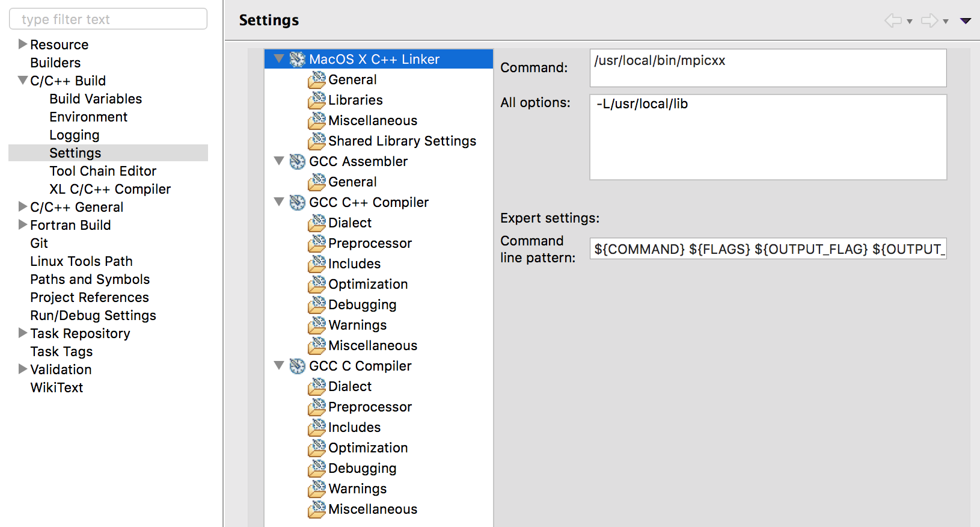This screenshot has width=980, height=527.
Task: Click the type filter text field
Action: click(x=108, y=19)
